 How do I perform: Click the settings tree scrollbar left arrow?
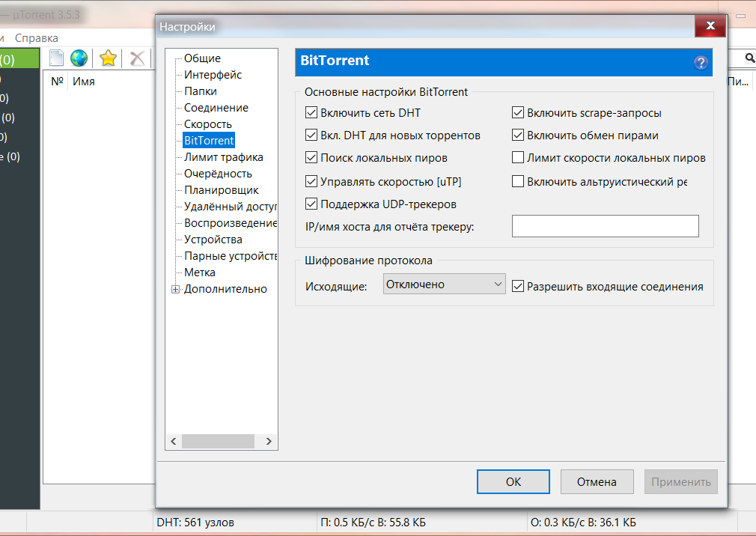click(x=174, y=441)
